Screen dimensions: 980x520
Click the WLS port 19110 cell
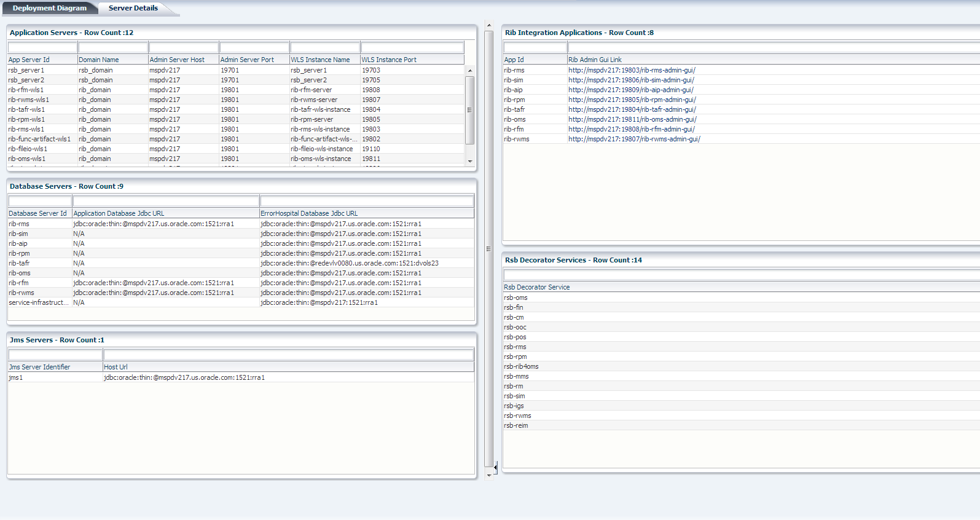(412, 149)
